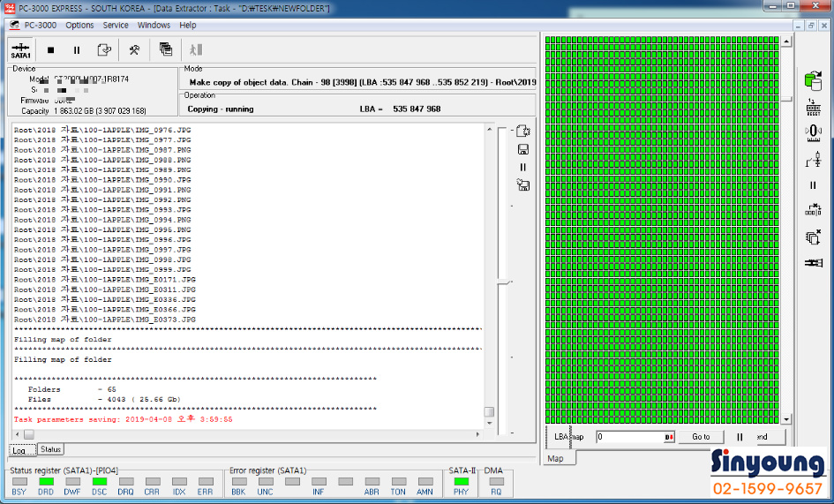Screen dimensions: 834x504
Task: Select log line IMG_0976.JPG
Action: [x=102, y=130]
